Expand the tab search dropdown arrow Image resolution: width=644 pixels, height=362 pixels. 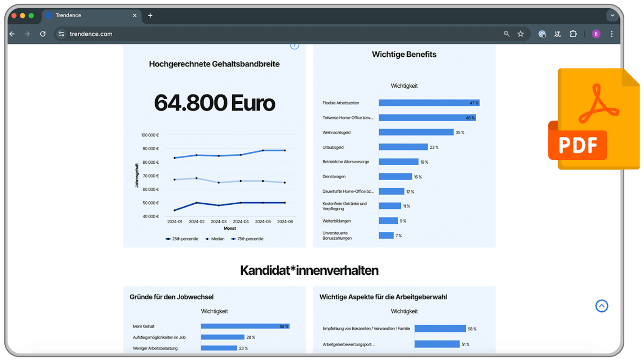[612, 15]
